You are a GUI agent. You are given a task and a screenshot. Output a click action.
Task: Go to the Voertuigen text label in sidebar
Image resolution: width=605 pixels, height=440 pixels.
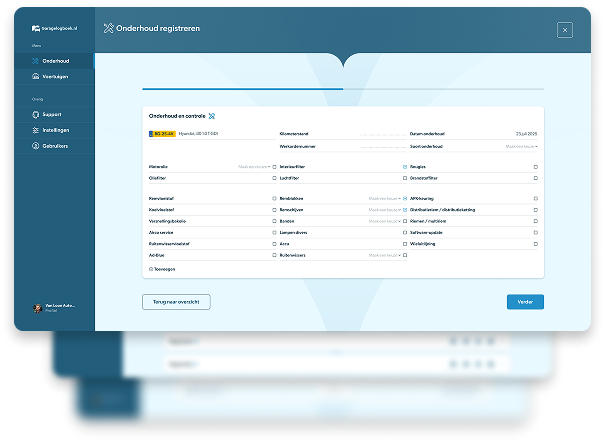click(56, 75)
